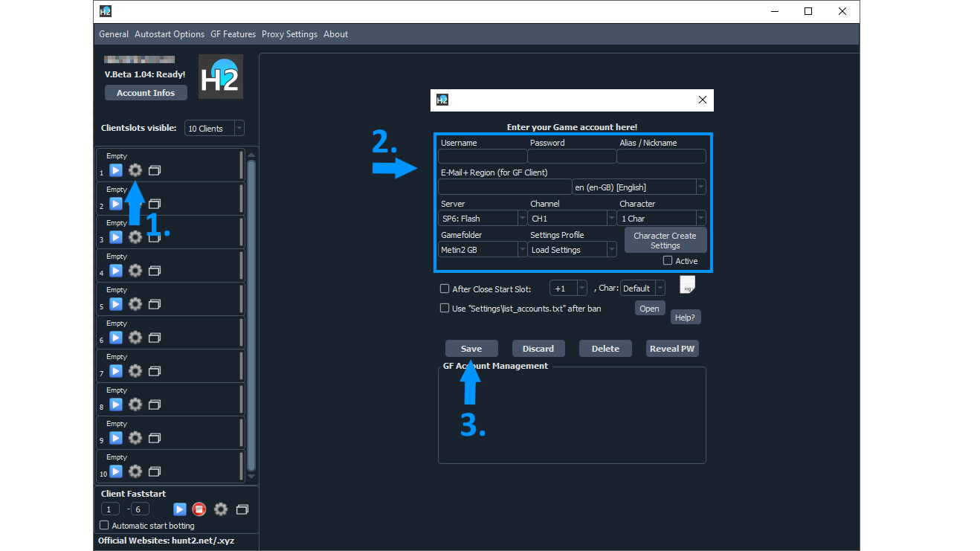Enable the Active checkbox
The image size is (980, 551).
(x=668, y=261)
